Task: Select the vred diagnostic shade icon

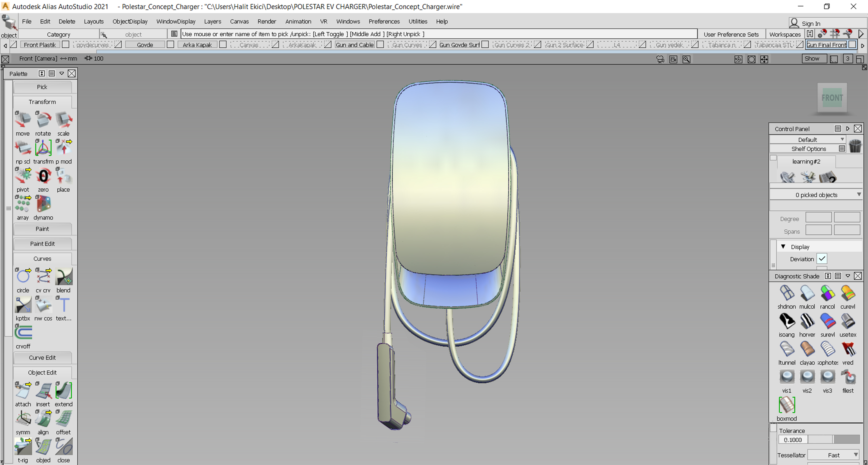Action: pos(848,349)
